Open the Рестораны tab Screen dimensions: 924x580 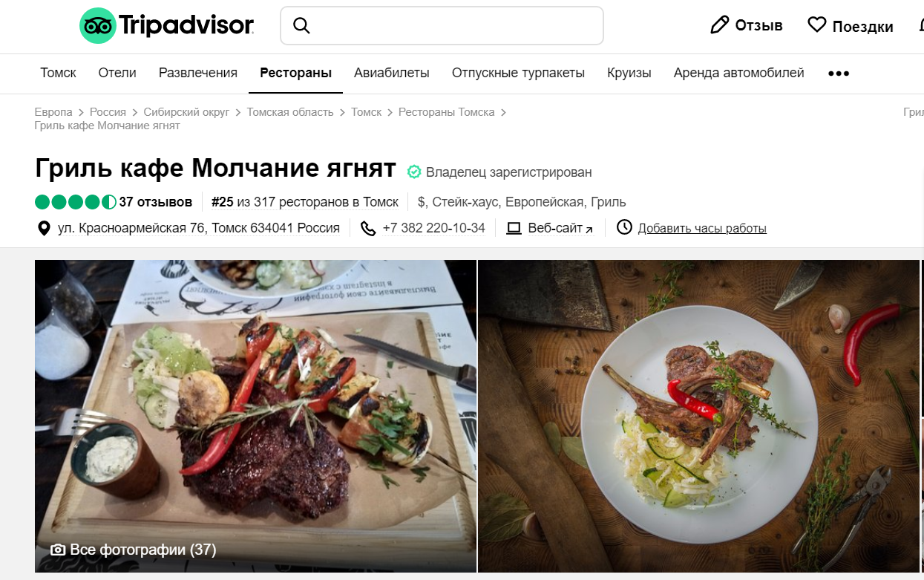tap(295, 73)
